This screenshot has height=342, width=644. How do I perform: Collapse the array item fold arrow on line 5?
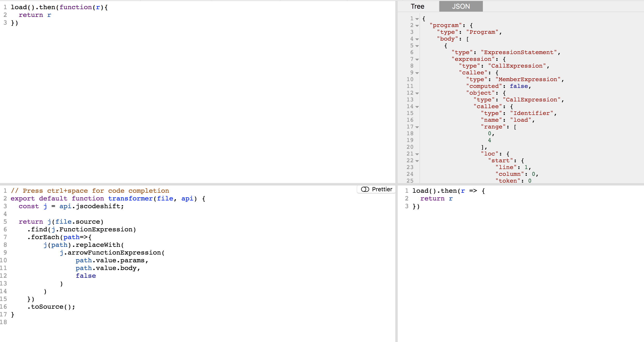417,46
